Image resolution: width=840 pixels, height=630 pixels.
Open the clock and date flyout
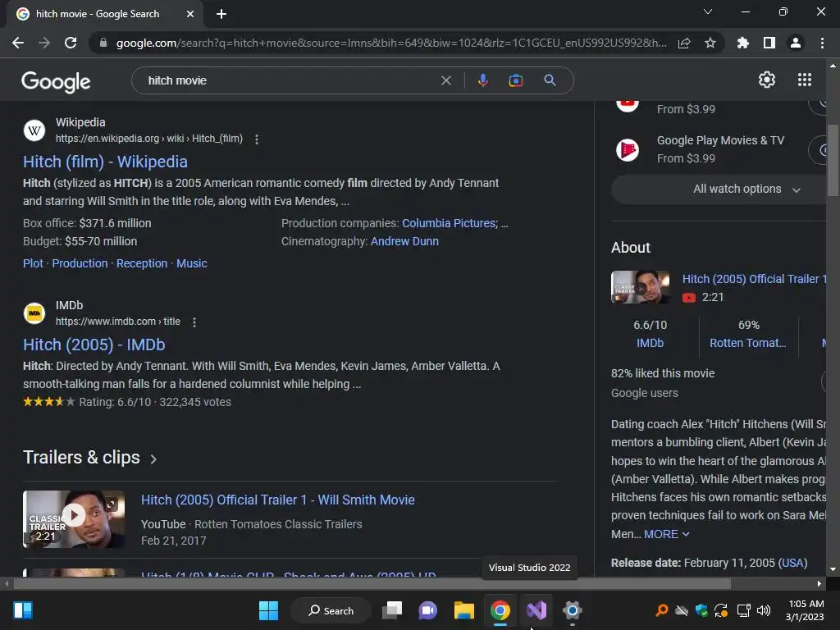(806, 610)
